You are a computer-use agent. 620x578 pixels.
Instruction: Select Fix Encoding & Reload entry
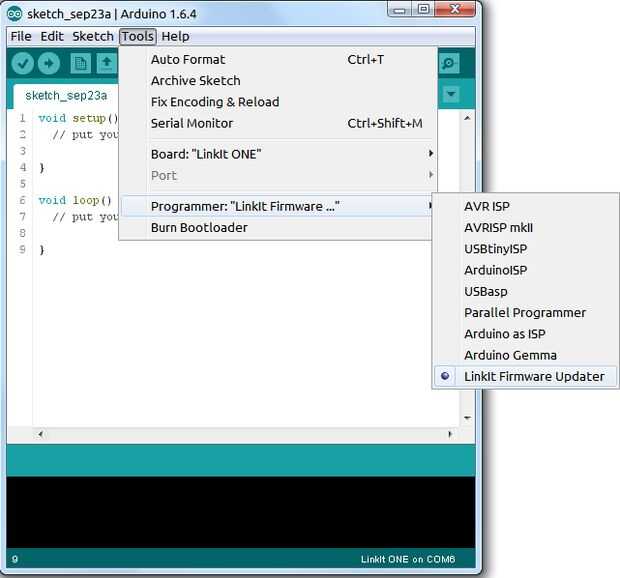pyautogui.click(x=278, y=102)
